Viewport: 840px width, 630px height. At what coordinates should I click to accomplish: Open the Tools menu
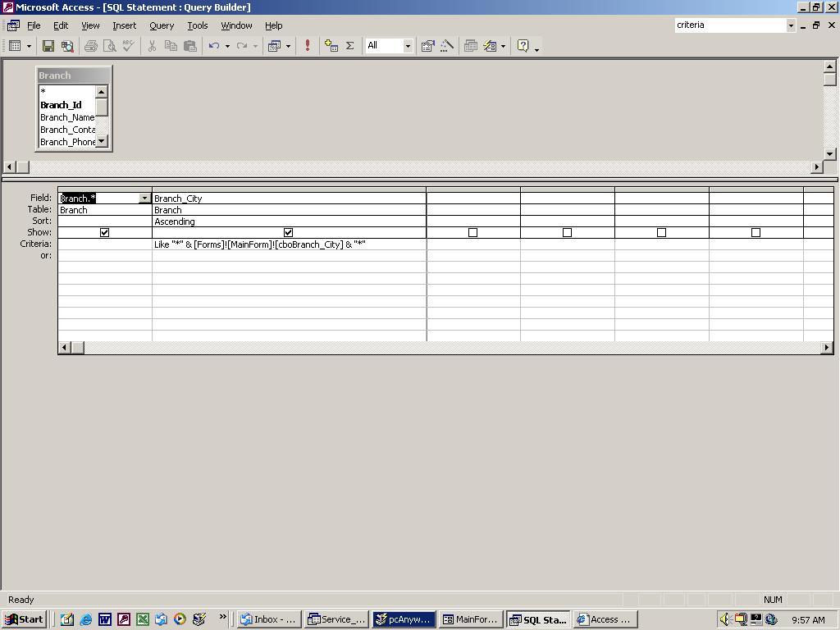click(197, 25)
